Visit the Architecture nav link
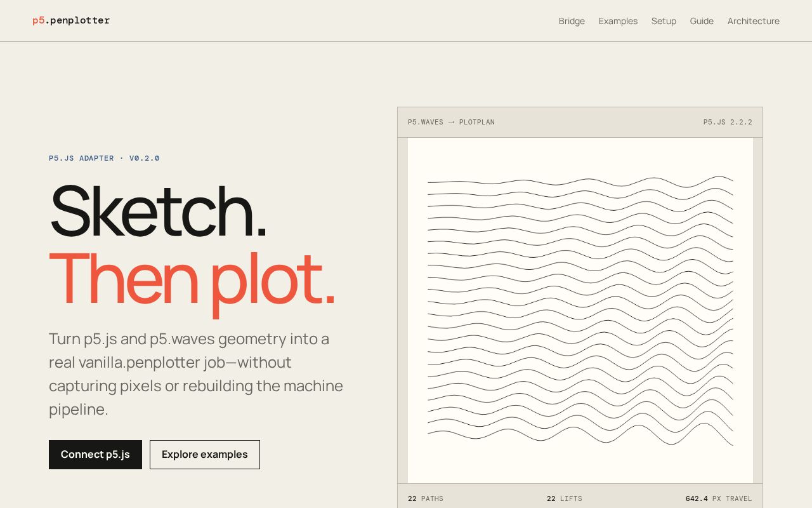The image size is (812, 508). [754, 21]
